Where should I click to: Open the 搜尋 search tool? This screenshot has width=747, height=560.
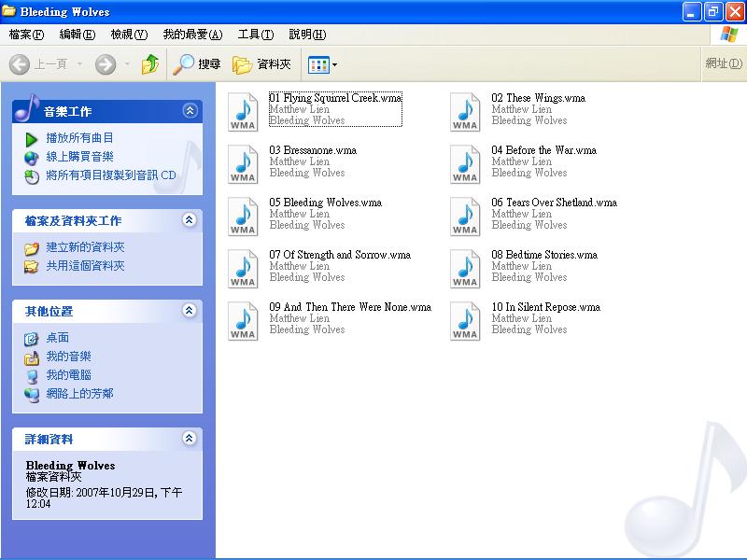[x=197, y=64]
